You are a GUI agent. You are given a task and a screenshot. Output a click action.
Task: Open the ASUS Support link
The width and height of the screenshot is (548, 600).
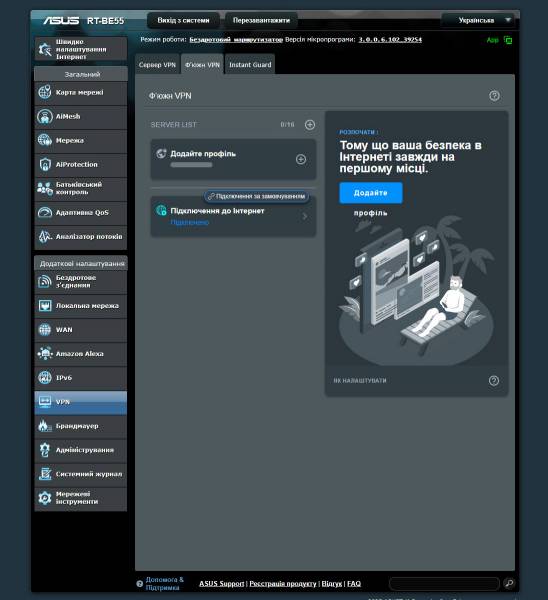tap(222, 584)
